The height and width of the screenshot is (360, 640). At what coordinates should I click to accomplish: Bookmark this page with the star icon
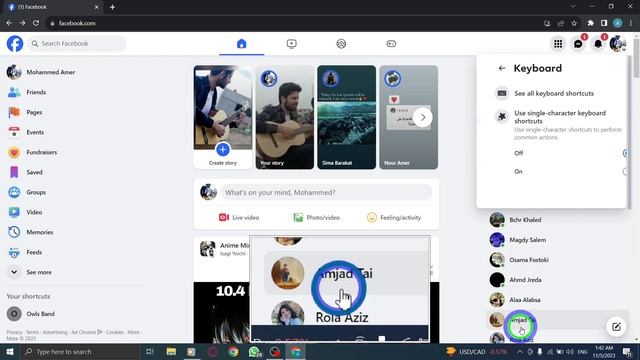[574, 23]
